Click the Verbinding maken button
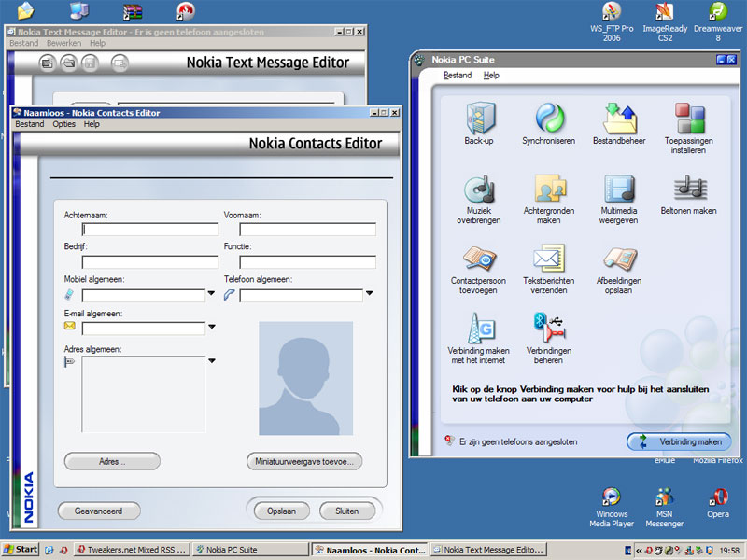 pos(679,441)
